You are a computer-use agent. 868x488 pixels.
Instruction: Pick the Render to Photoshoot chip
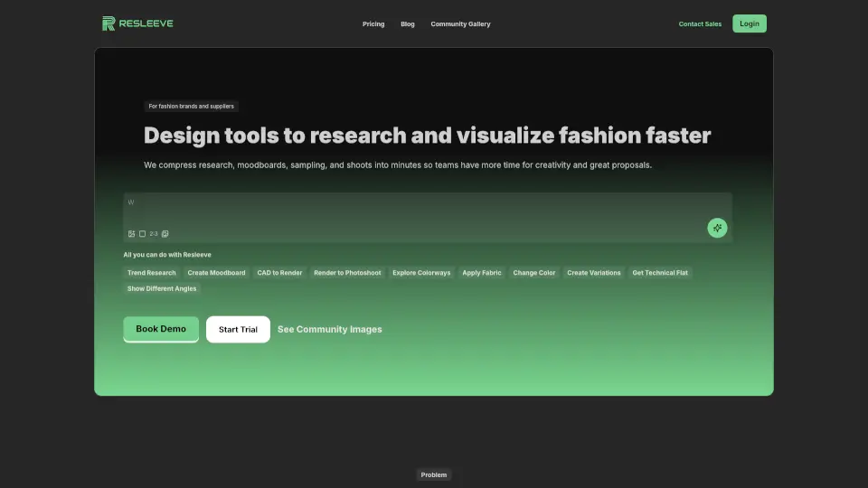pos(347,272)
